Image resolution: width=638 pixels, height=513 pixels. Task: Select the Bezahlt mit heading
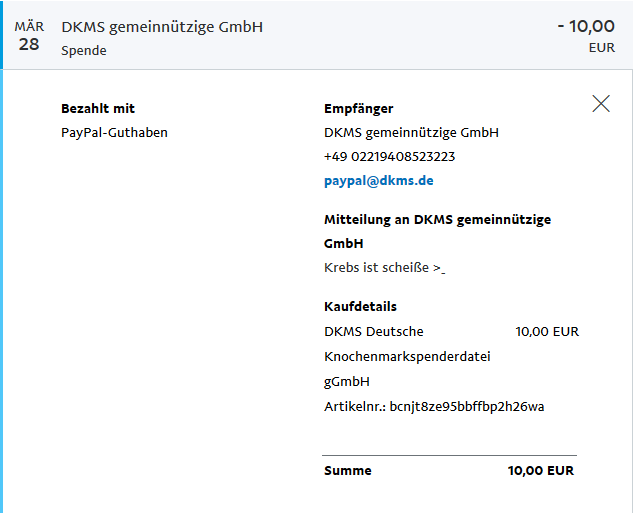point(98,109)
